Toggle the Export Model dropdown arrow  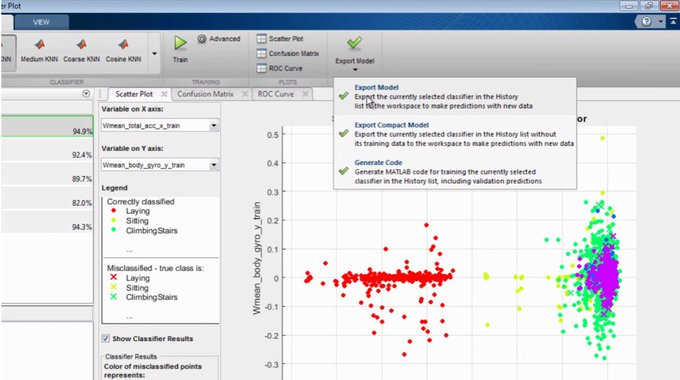click(x=355, y=69)
